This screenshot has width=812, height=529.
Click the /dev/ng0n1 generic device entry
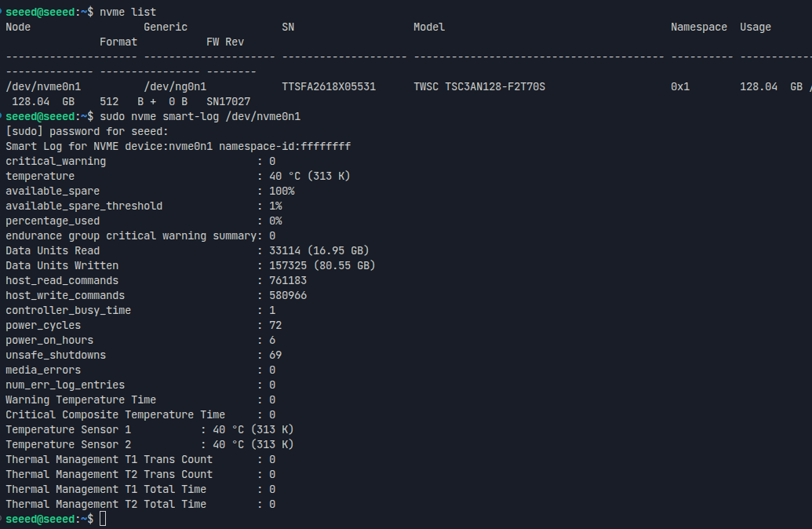[x=175, y=86]
